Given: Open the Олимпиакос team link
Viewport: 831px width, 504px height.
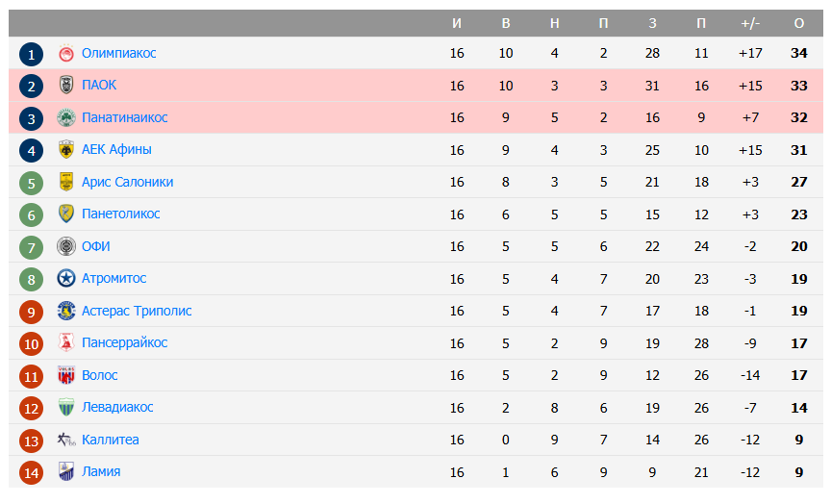Looking at the screenshot, I should click(118, 53).
